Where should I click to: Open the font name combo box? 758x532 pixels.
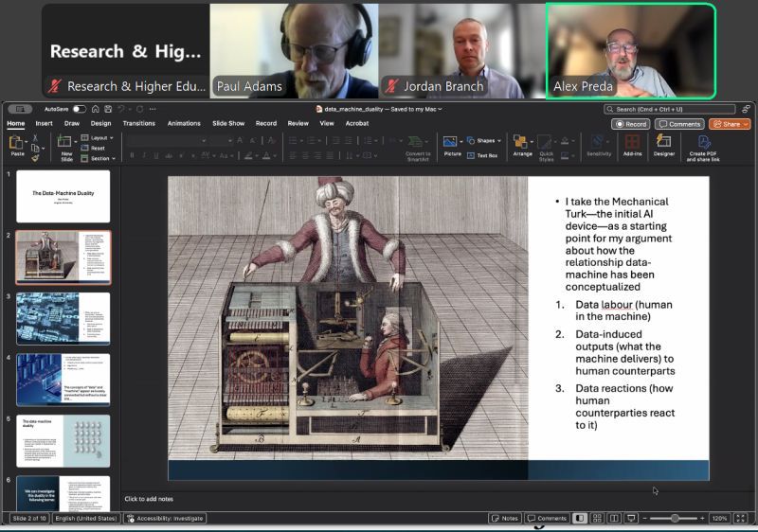[x=167, y=140]
